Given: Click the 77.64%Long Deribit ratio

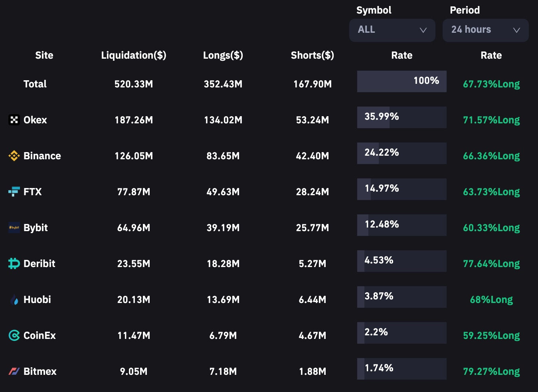Looking at the screenshot, I should (491, 264).
